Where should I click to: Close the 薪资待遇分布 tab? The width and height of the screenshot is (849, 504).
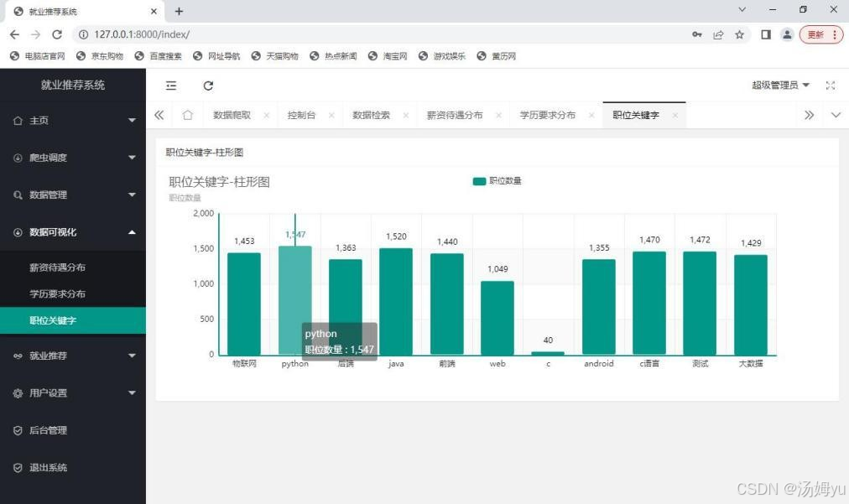(x=498, y=116)
